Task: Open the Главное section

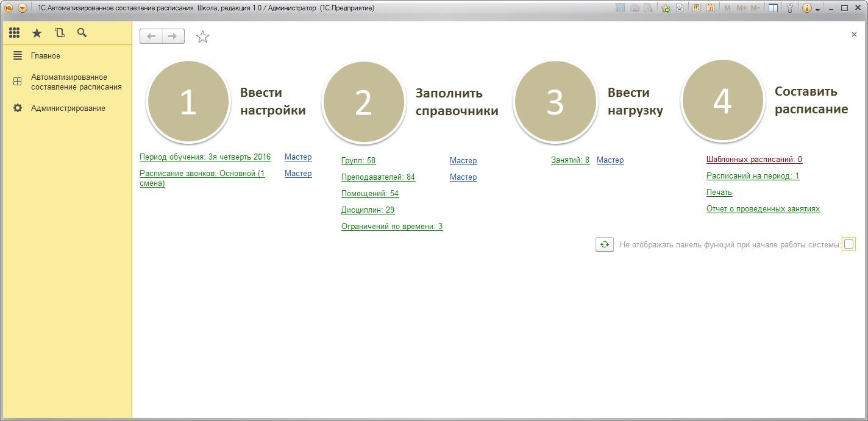Action: pos(46,55)
